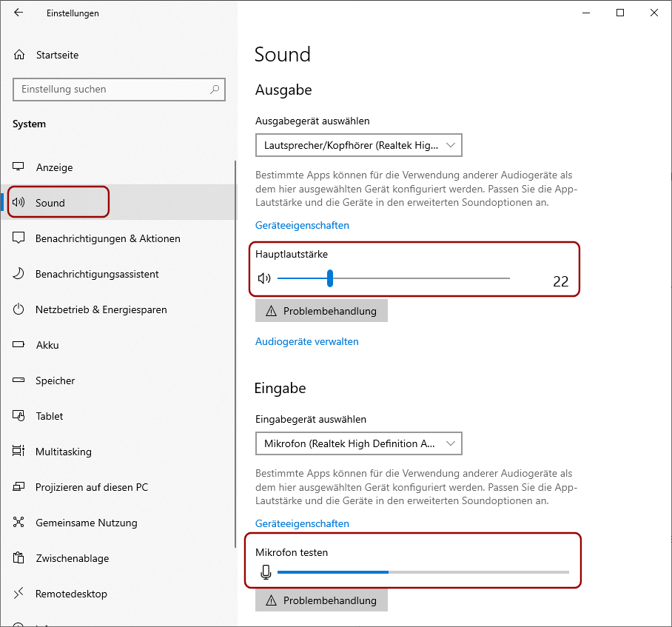Click the Zwischenablage clipboard icon

(19, 557)
